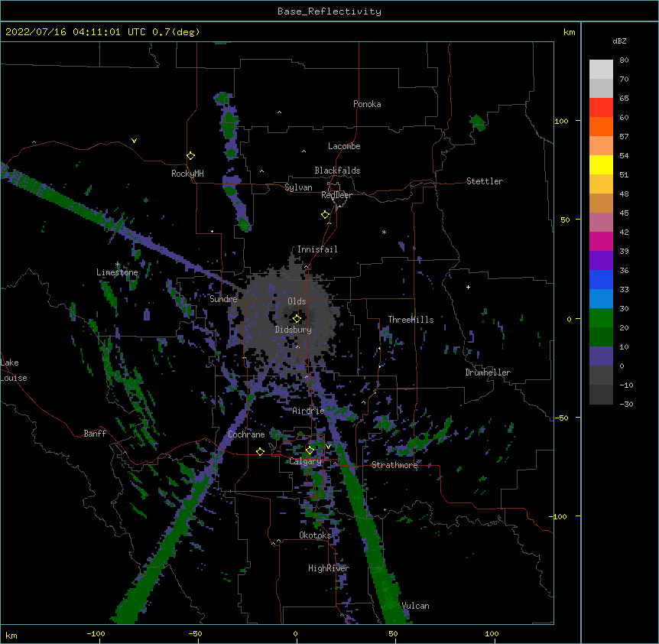659x644 pixels.
Task: Click the Strathmore town label
Action: (x=394, y=465)
